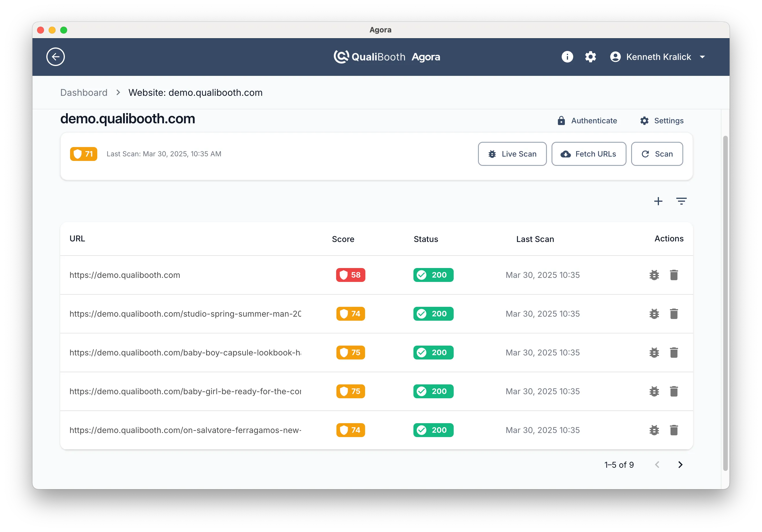Click bug scan icon for salvatore-ferragamos row

(x=654, y=430)
